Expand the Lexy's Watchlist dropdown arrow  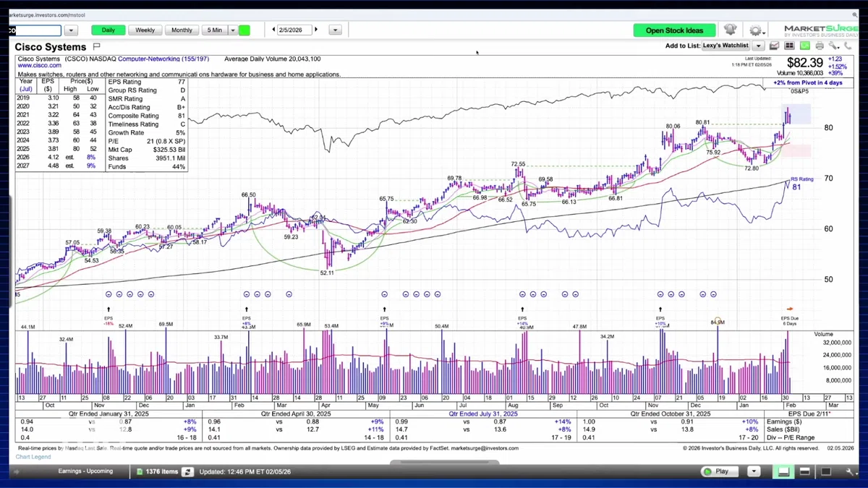(x=757, y=46)
